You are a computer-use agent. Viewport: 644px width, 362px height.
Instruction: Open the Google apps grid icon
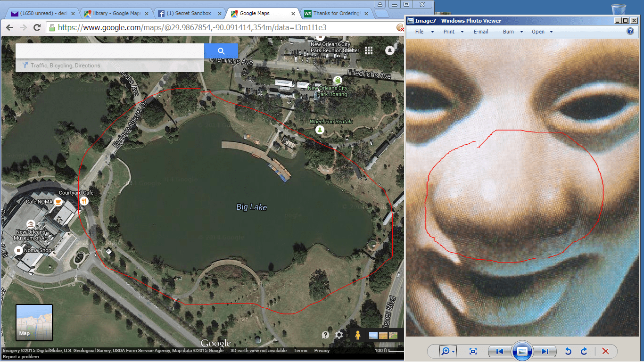(369, 50)
